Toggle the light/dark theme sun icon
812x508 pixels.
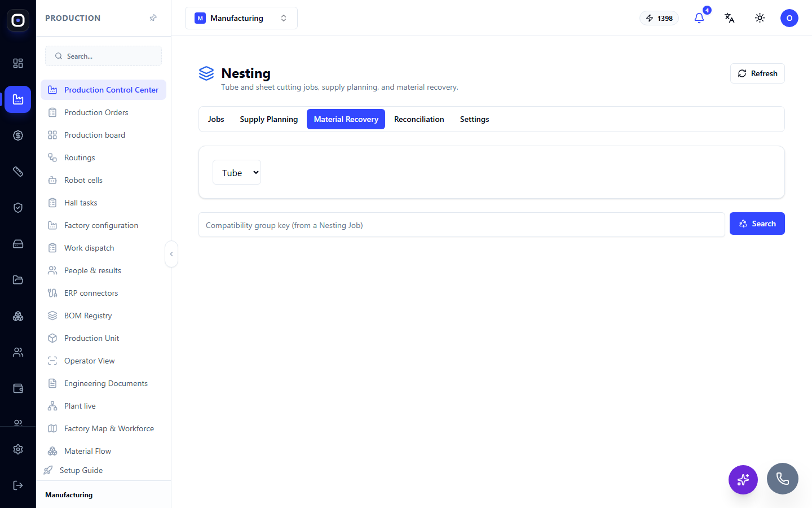click(x=760, y=18)
